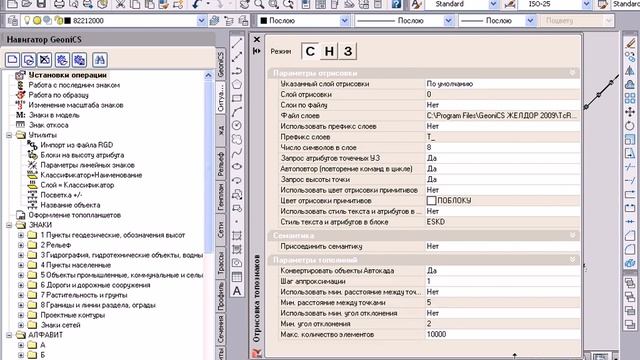Image resolution: width=640 pixels, height=360 pixels.
Task: Select Работа с последним знаком item
Action: (x=74, y=85)
